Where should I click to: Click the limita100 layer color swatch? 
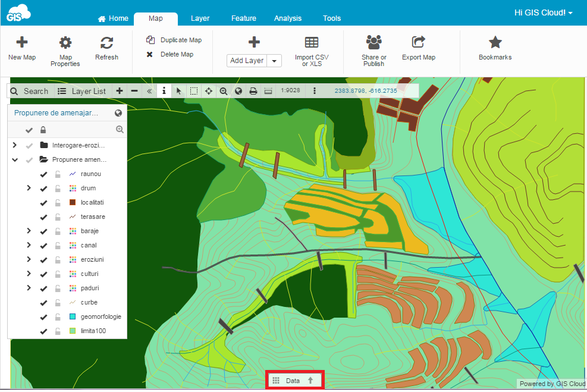coord(73,331)
